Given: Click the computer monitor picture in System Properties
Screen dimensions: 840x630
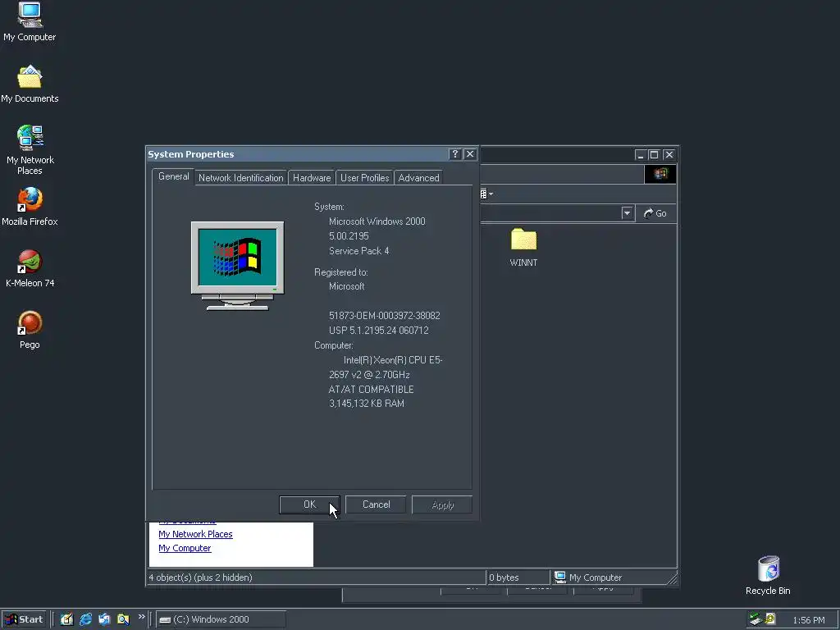Looking at the screenshot, I should tap(237, 266).
